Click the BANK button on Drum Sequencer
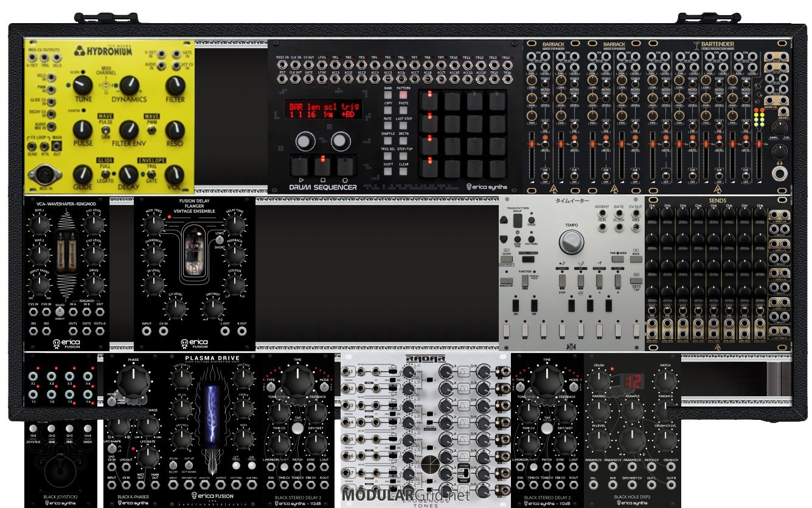The image size is (812, 508). point(388,96)
